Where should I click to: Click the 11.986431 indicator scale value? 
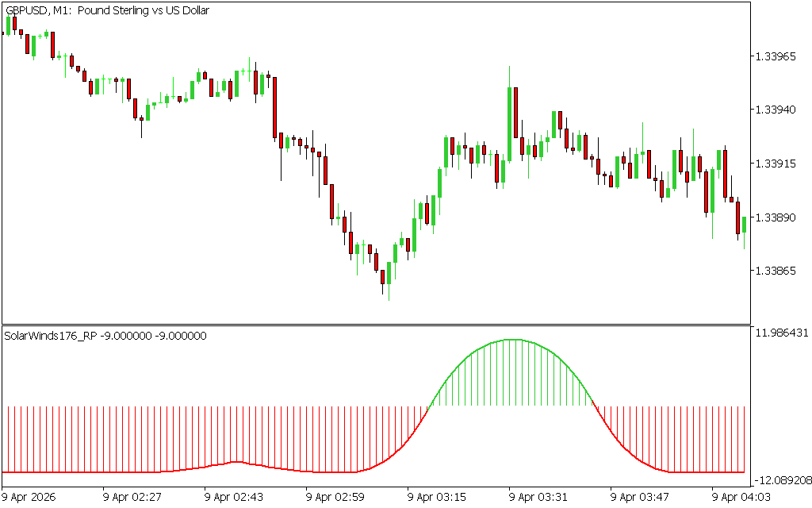tap(782, 333)
